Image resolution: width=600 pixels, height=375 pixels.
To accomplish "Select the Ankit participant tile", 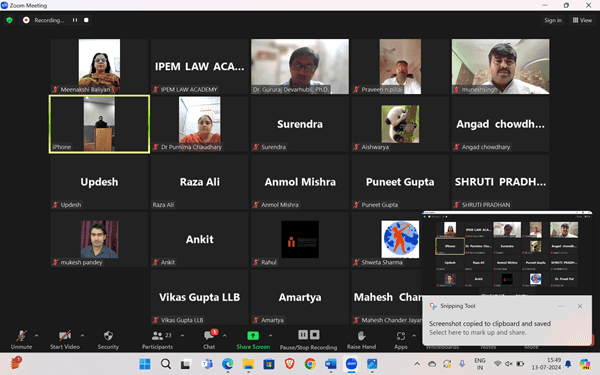I will click(x=199, y=240).
